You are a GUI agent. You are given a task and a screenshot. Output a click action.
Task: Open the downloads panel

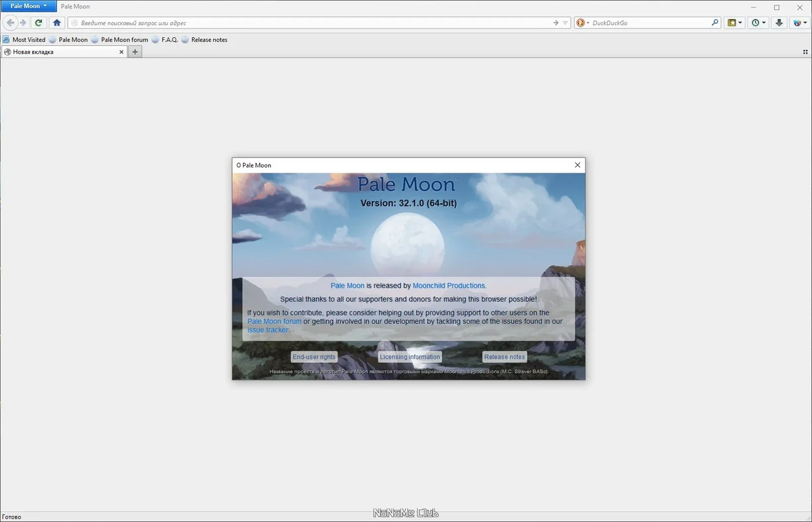click(x=780, y=23)
